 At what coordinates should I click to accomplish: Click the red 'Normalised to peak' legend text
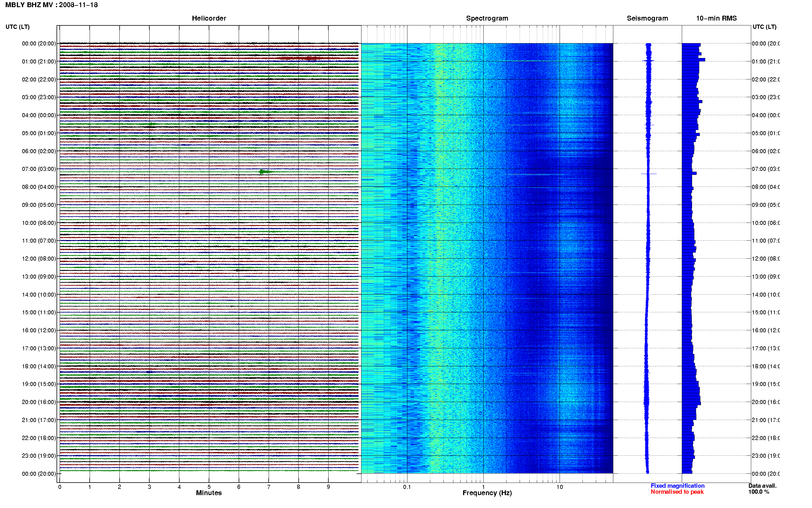(x=677, y=492)
